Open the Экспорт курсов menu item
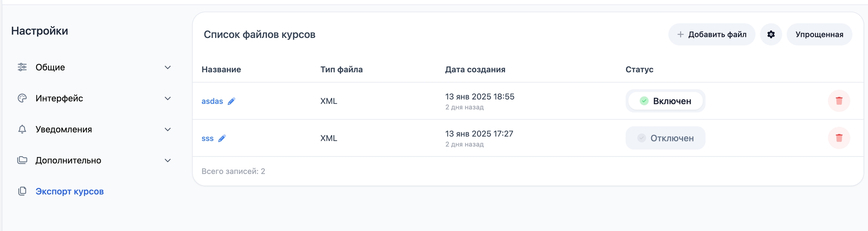The width and height of the screenshot is (868, 231). [x=69, y=191]
